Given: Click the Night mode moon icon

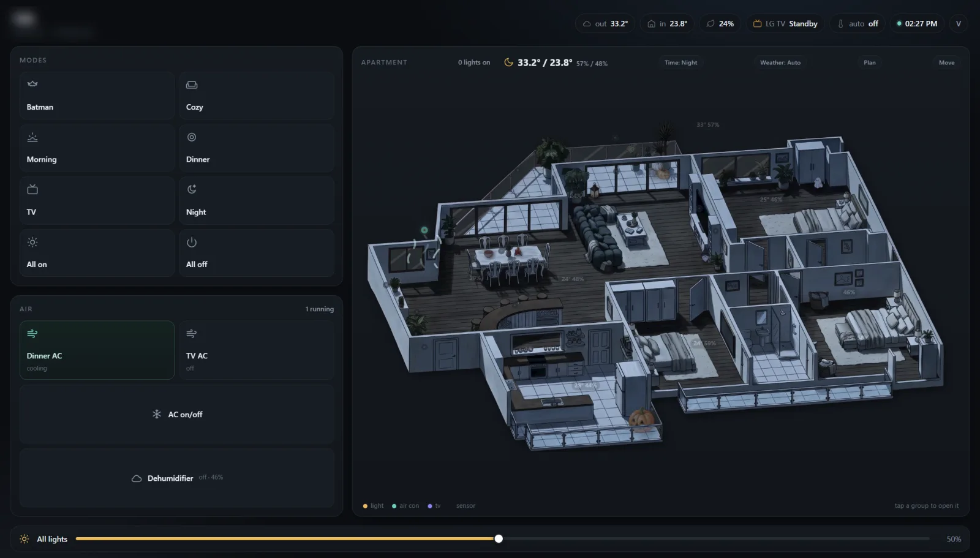Looking at the screenshot, I should [x=192, y=189].
